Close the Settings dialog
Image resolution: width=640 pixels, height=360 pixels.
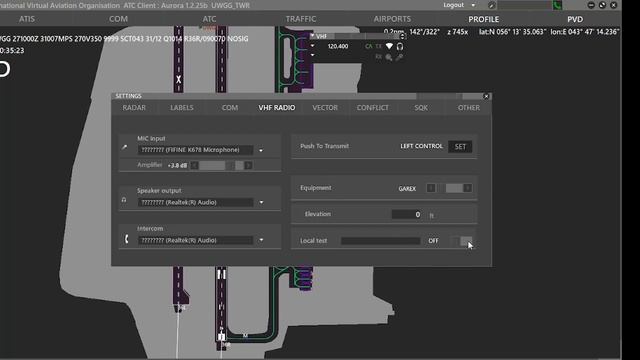(486, 96)
